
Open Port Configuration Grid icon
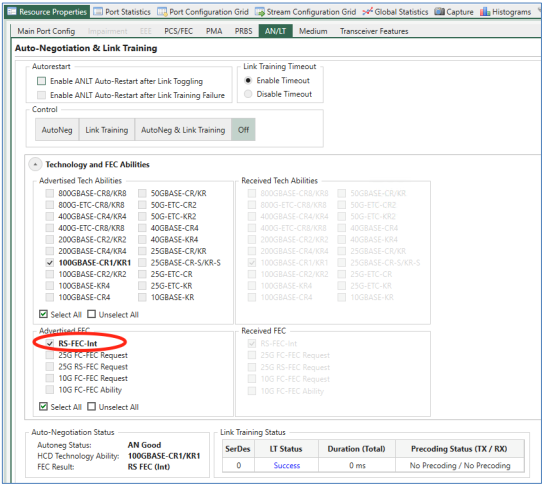162,12
